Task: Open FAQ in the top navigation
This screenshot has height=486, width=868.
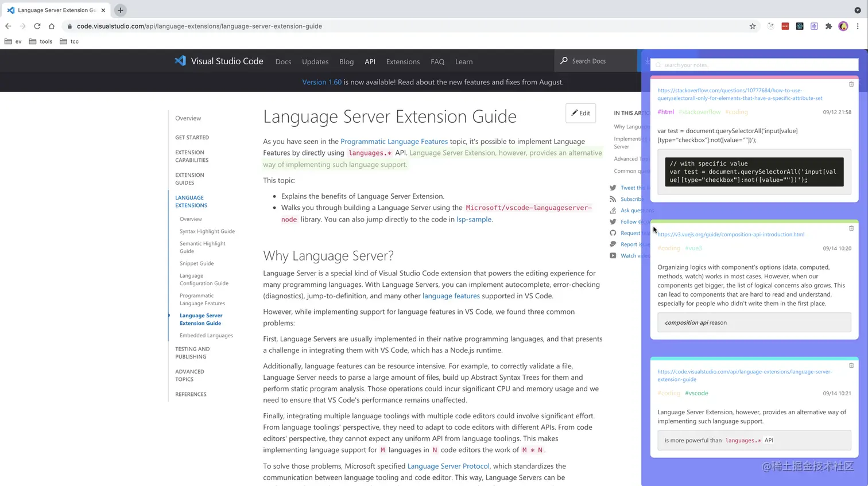Action: 437,61
